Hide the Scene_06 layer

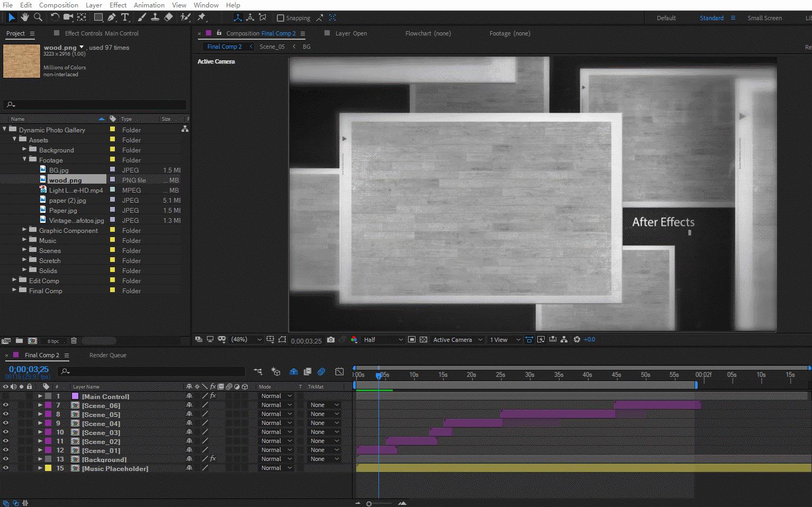6,405
